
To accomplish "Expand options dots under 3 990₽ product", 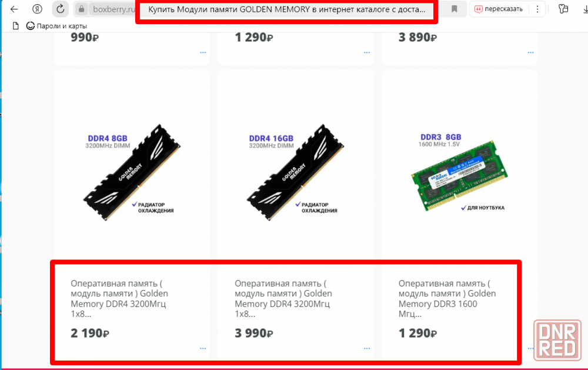I will pyautogui.click(x=367, y=349).
